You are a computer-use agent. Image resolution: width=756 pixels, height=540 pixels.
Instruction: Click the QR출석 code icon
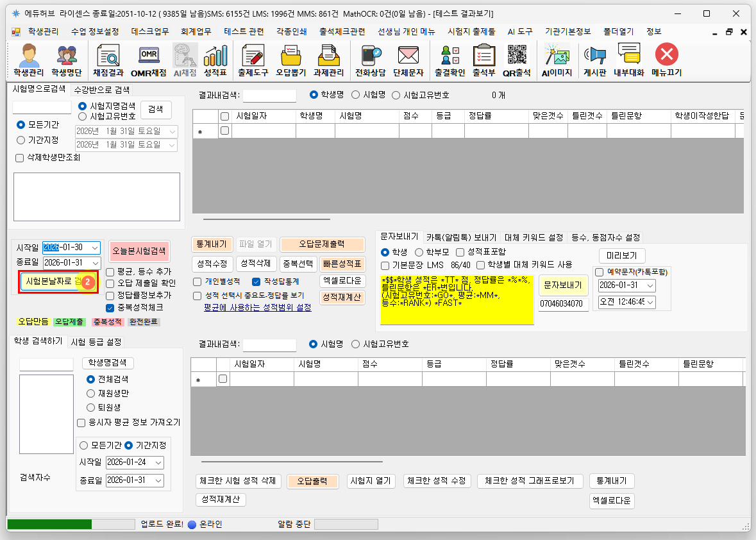tap(516, 60)
